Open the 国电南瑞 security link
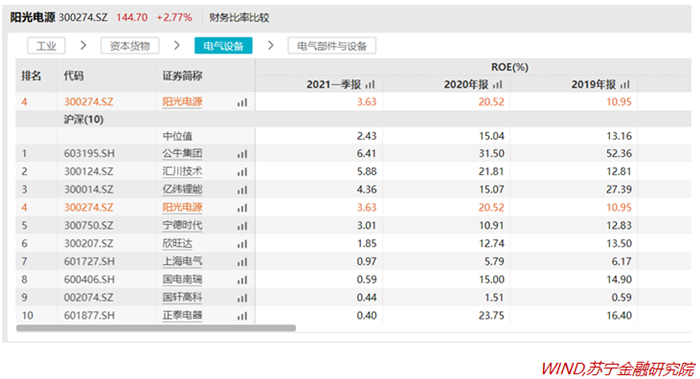700x379 pixels. pos(182,279)
